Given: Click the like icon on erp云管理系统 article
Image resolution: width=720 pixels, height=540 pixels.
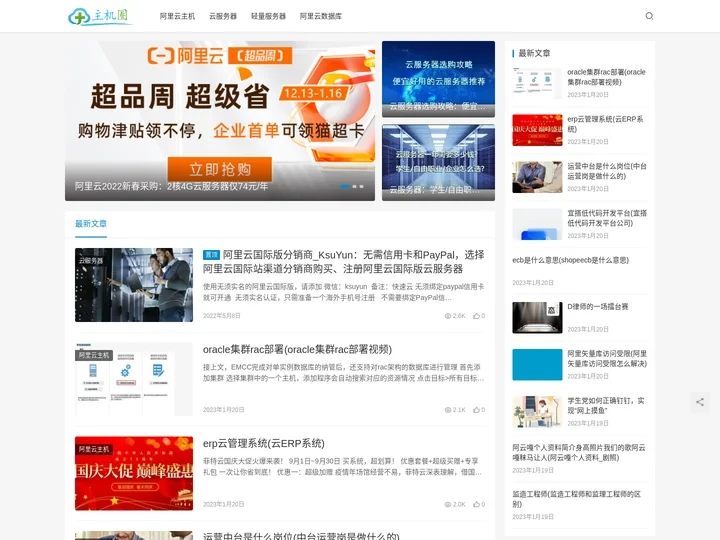Looking at the screenshot, I should [x=477, y=504].
